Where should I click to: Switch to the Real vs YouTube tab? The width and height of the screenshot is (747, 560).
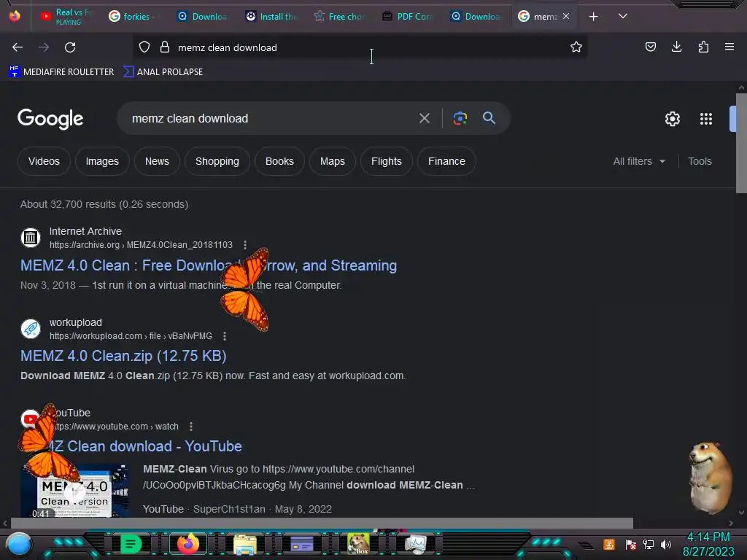point(66,16)
